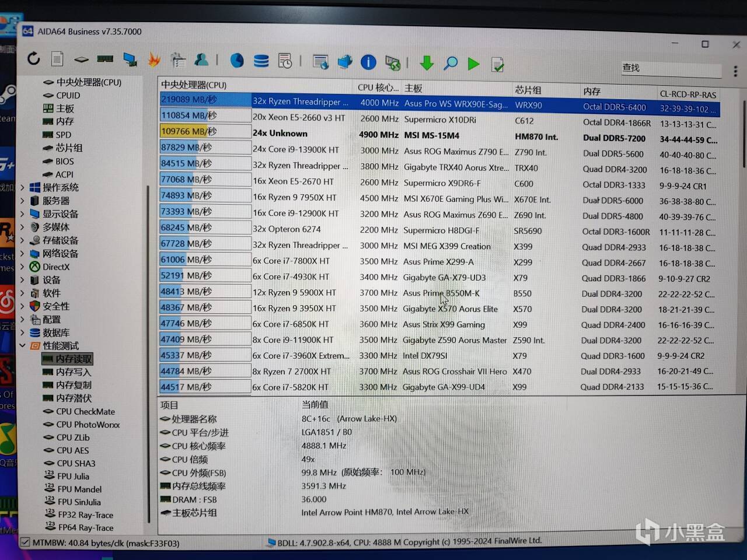Expand the 存储设备 tree node

click(x=23, y=240)
